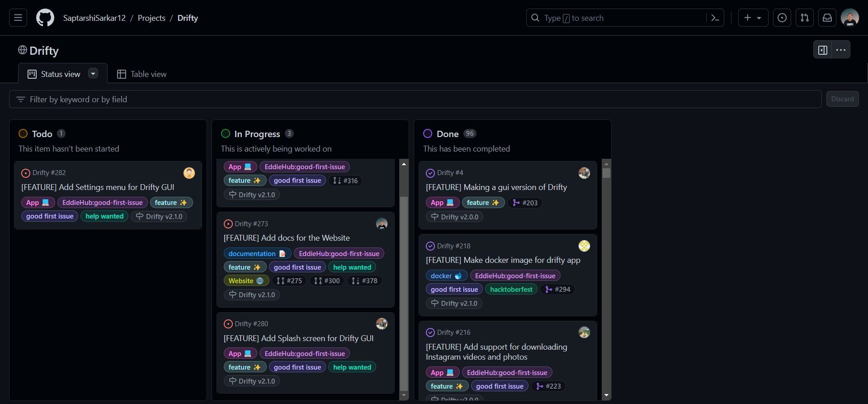
Task: Click the Done column scrollbar down arrow
Action: (x=607, y=395)
